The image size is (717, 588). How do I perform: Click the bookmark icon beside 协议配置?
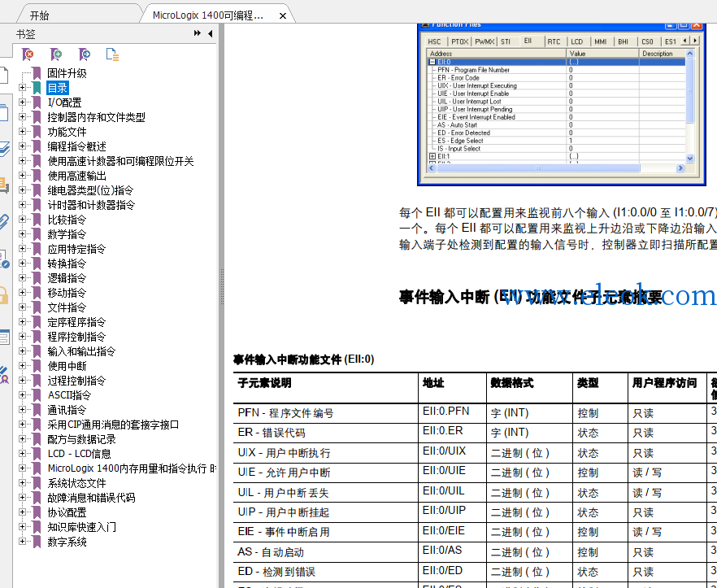tap(37, 512)
